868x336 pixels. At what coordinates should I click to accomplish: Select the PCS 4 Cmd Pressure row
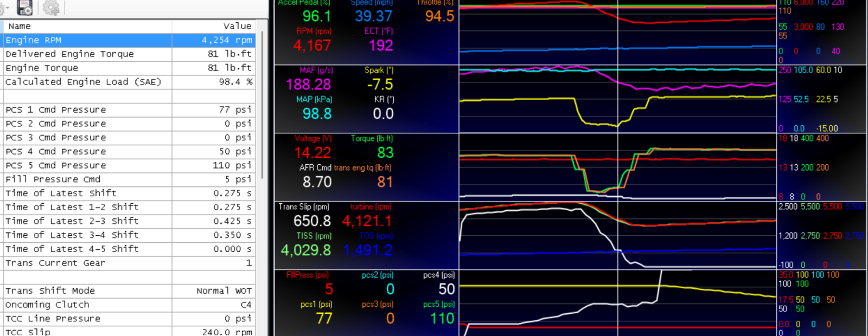click(129, 152)
